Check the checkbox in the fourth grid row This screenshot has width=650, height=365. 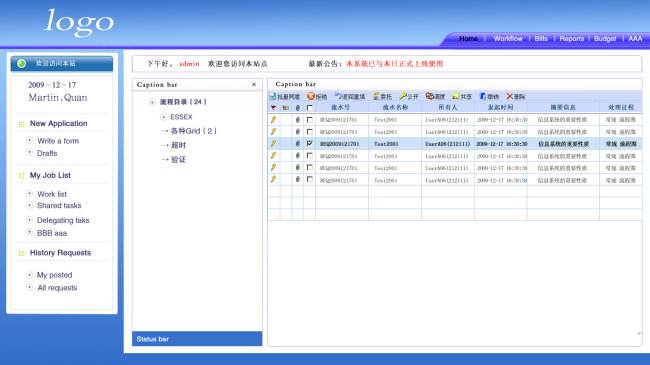pos(310,156)
